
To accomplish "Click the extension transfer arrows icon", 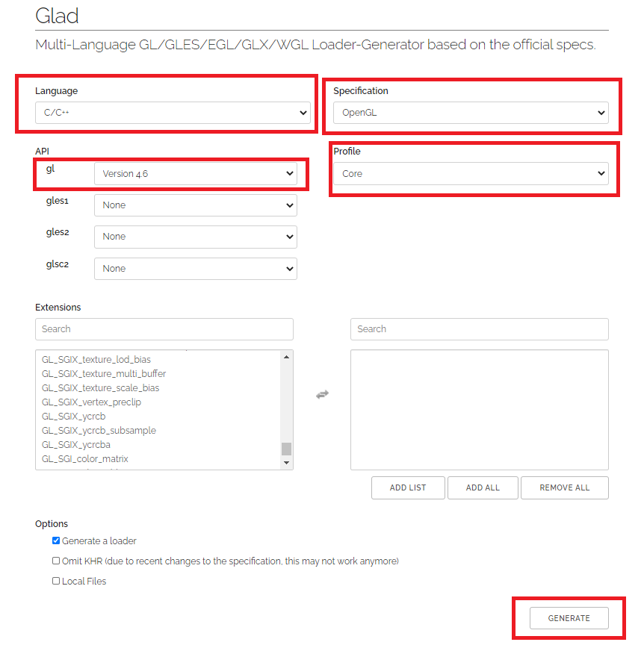I will (x=321, y=394).
